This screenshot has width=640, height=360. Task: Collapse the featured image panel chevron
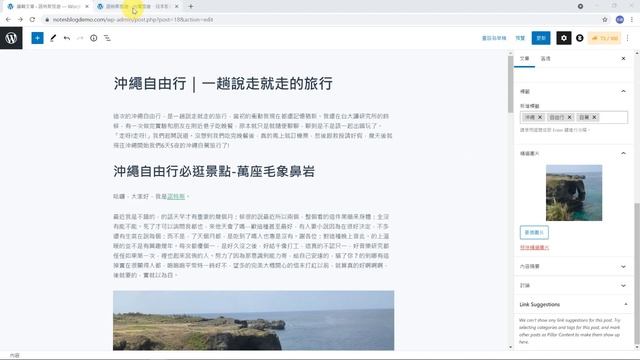(623, 153)
